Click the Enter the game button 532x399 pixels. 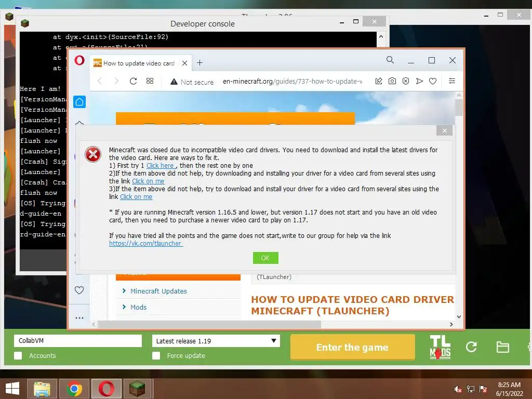(353, 347)
